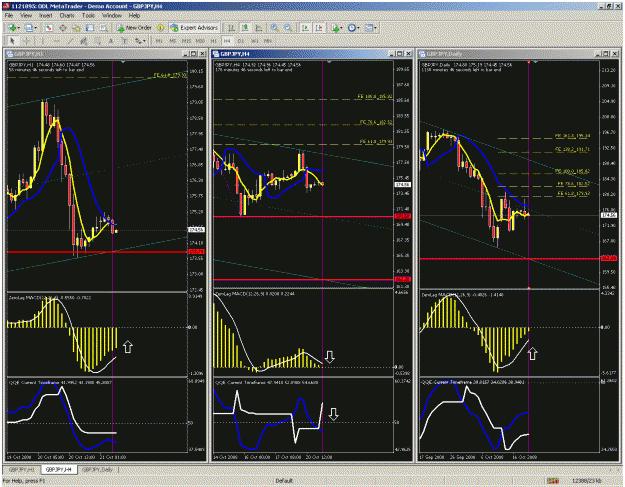Click the New Order button
Screen dimensions: 625x487
coord(134,28)
